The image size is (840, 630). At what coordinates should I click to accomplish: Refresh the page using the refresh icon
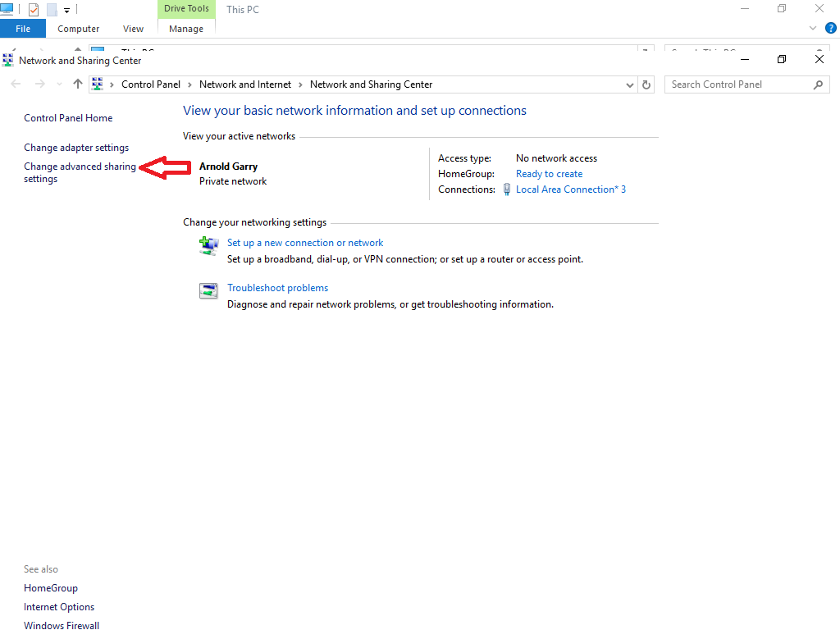646,84
